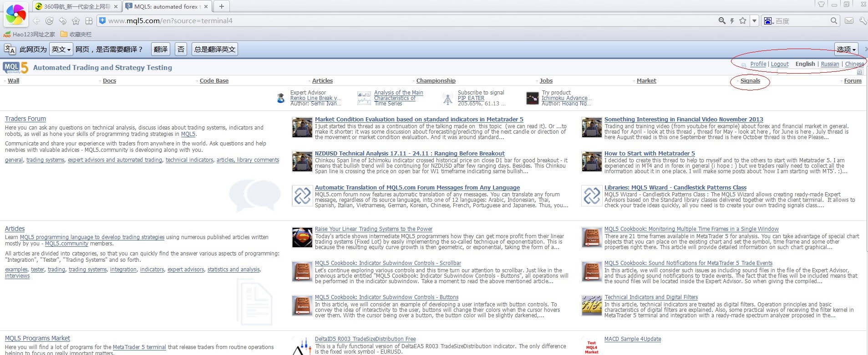Screen dimensions: 868x355
Task: Bookmark page with address bar star icon
Action: point(743,20)
